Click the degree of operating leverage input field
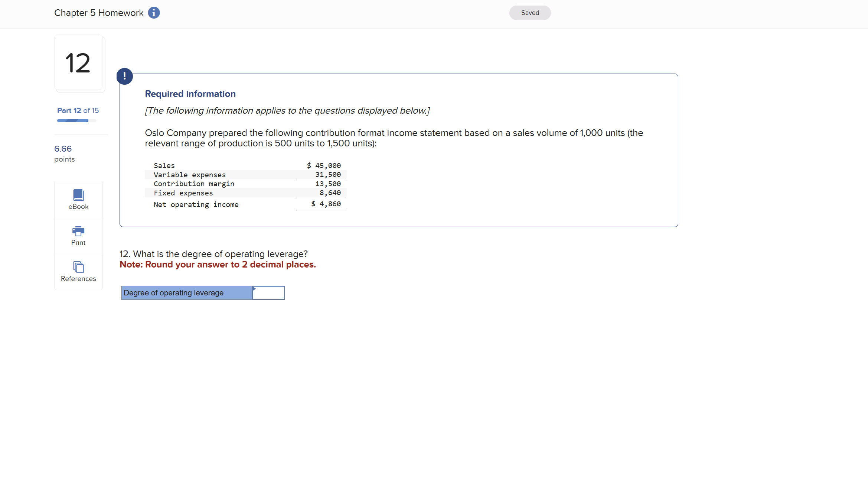This screenshot has width=868, height=489. [268, 292]
